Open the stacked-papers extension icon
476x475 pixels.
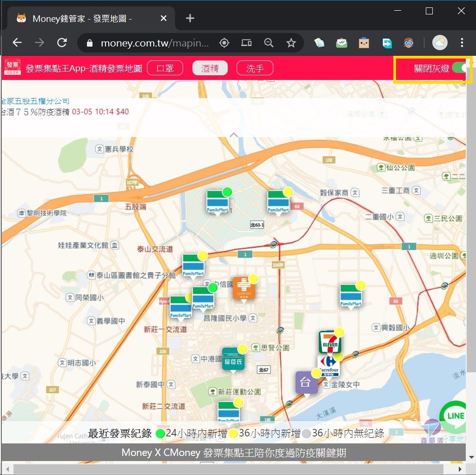click(319, 43)
